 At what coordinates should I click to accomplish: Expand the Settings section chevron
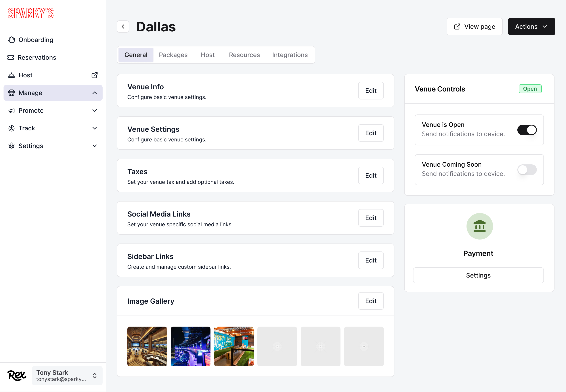pos(95,146)
